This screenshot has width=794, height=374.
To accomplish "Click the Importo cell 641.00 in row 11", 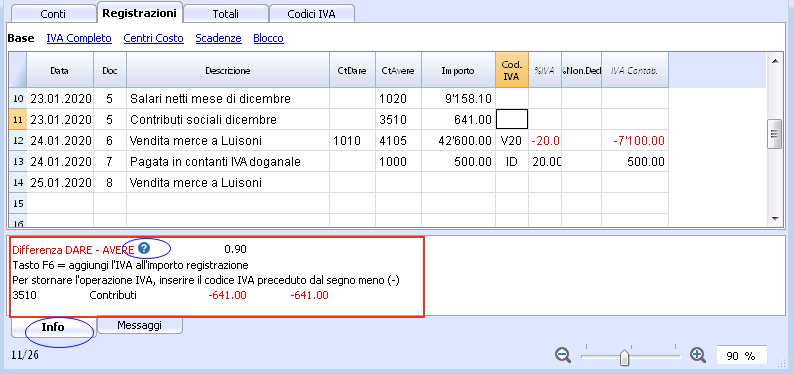I will coord(458,120).
